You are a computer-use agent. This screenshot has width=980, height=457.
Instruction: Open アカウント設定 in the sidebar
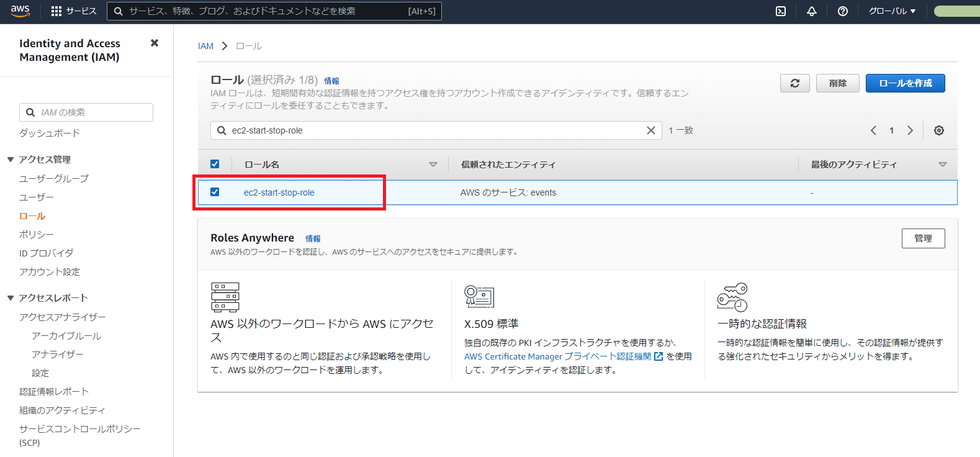click(50, 271)
